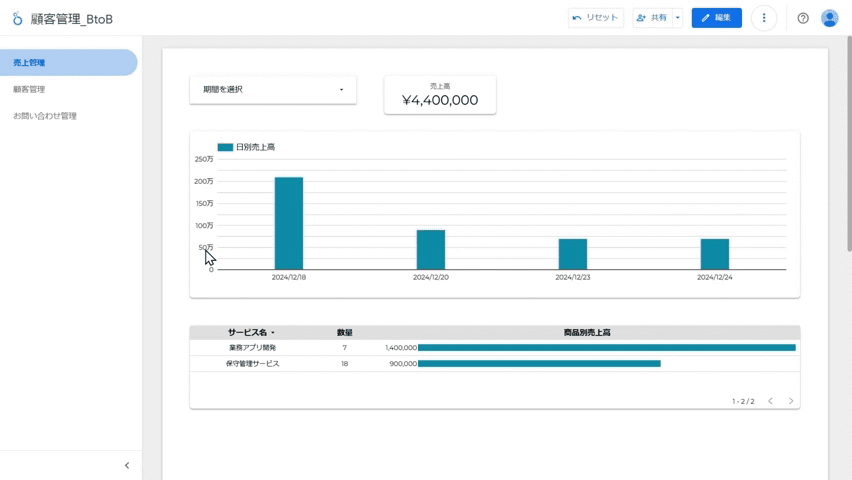The image size is (852, 480).
Task: Click quantity 7 in 業務アプリ開発 row
Action: click(344, 348)
